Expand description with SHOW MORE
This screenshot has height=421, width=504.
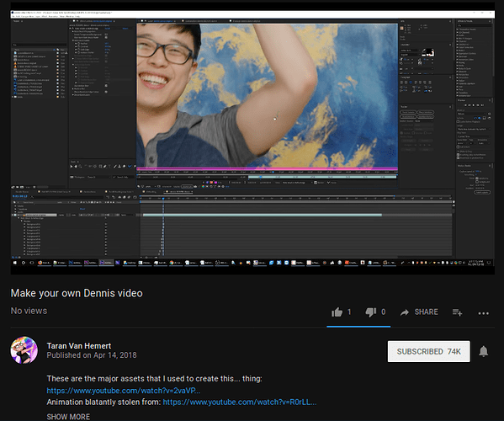pos(68,417)
